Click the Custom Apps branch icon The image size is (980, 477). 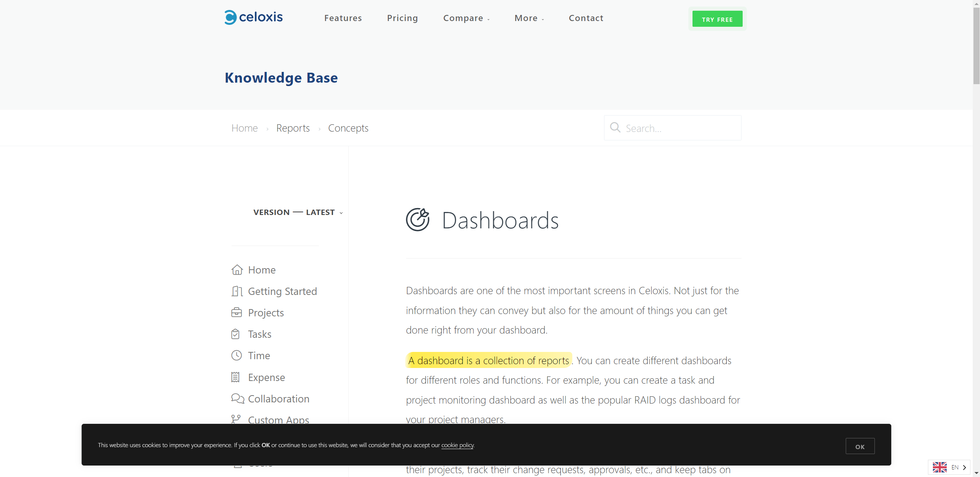coord(236,419)
